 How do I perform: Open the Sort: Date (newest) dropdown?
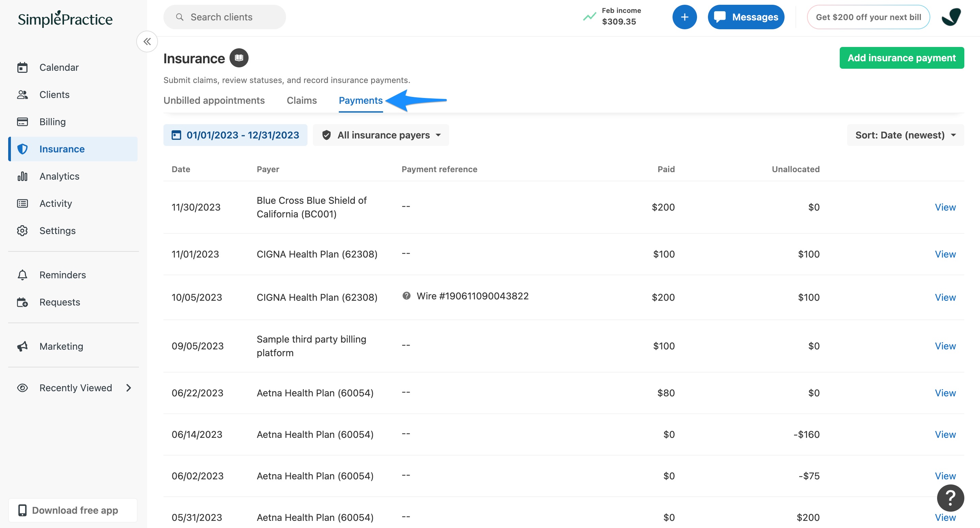tap(905, 135)
